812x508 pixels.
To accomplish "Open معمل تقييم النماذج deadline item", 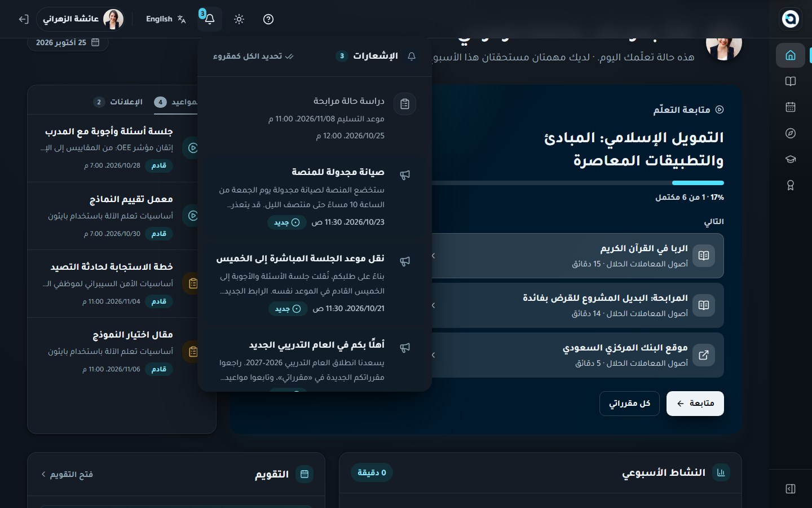I will [x=113, y=216].
